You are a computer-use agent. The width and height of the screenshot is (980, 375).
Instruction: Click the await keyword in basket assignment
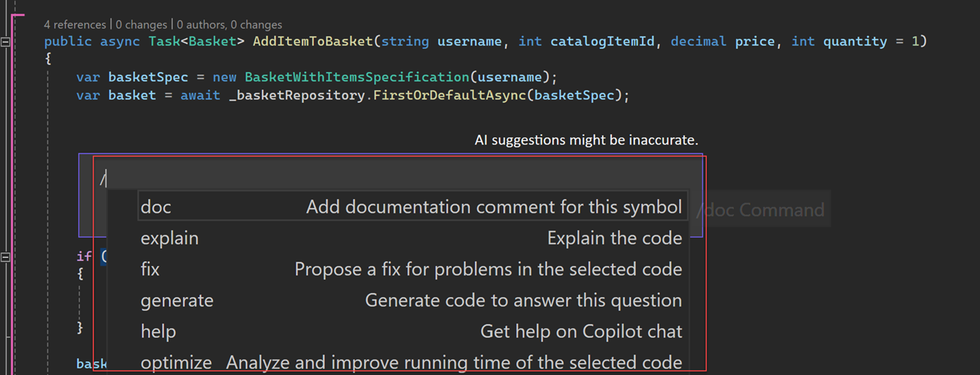(x=200, y=95)
